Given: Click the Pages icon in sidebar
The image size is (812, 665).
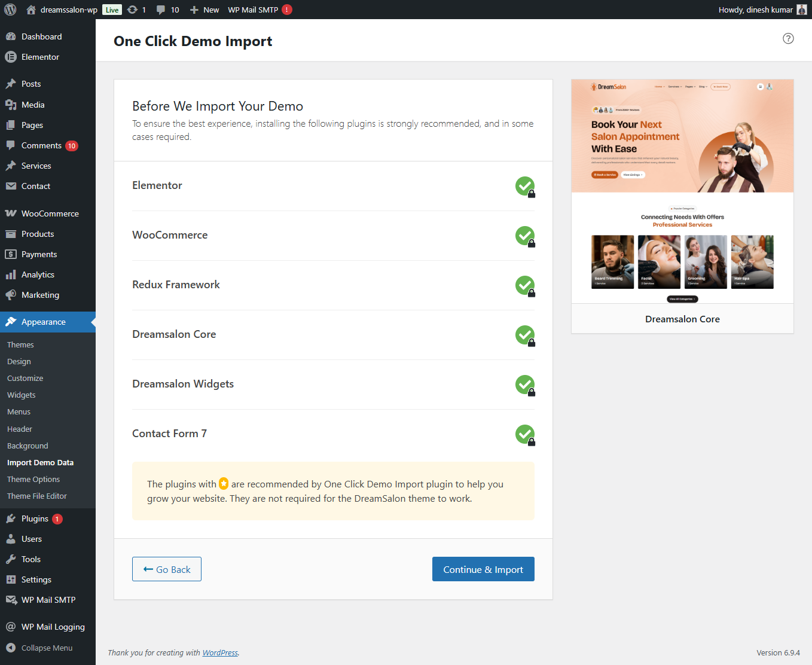Looking at the screenshot, I should point(11,125).
